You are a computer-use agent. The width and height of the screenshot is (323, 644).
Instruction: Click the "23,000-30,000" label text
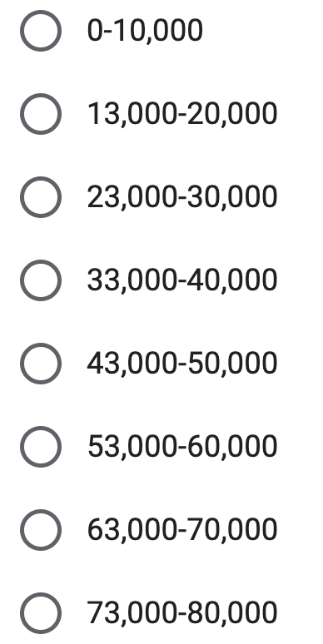(182, 197)
